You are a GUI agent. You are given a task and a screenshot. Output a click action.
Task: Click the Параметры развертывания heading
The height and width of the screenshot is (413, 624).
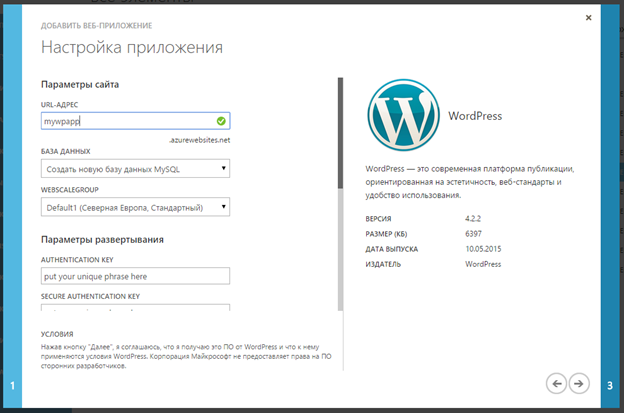tap(102, 240)
